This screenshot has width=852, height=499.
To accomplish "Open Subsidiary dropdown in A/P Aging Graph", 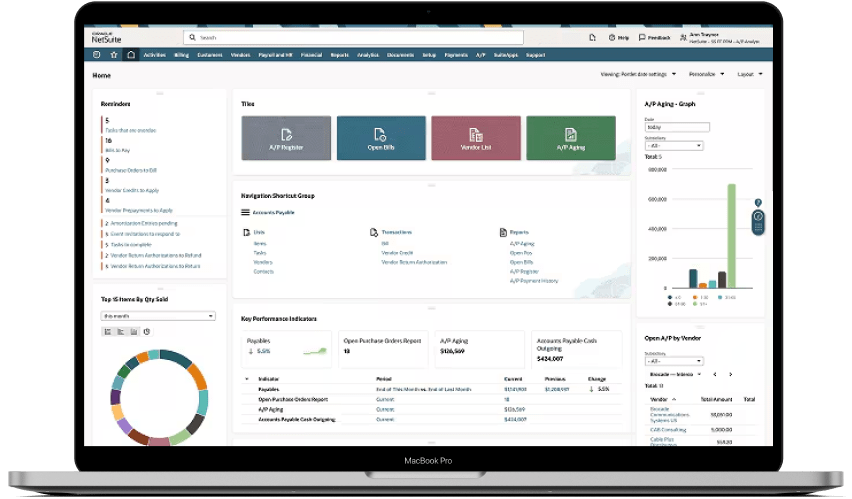I will coord(674,146).
